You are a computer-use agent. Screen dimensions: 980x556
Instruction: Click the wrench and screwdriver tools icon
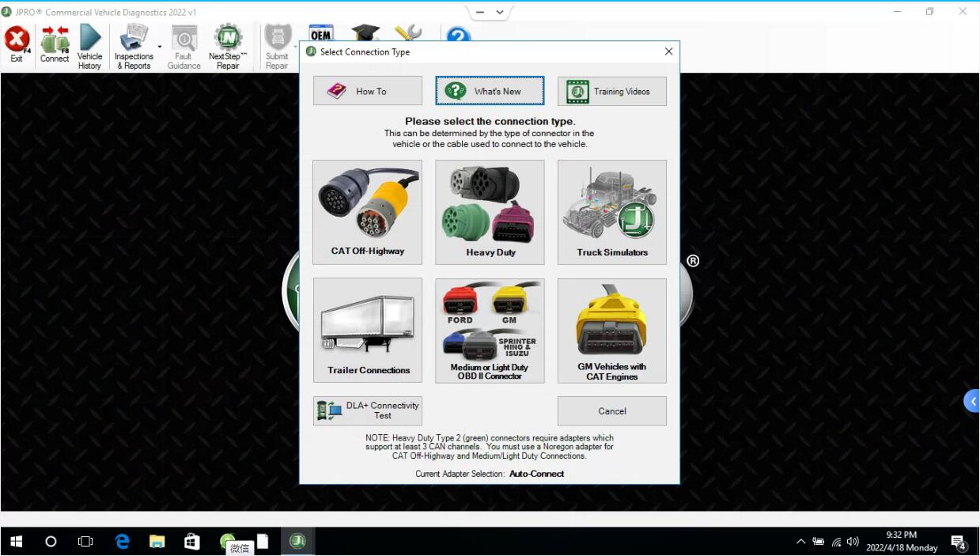pos(408,33)
